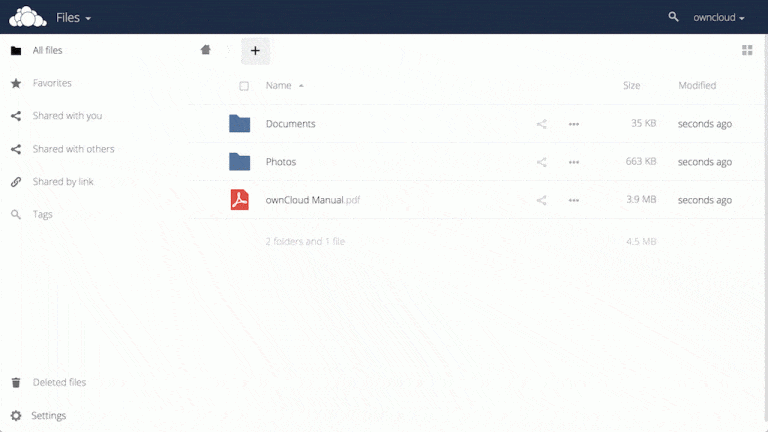Click the 35 KB size of Documents
This screenshot has width=768, height=432.
(643, 123)
